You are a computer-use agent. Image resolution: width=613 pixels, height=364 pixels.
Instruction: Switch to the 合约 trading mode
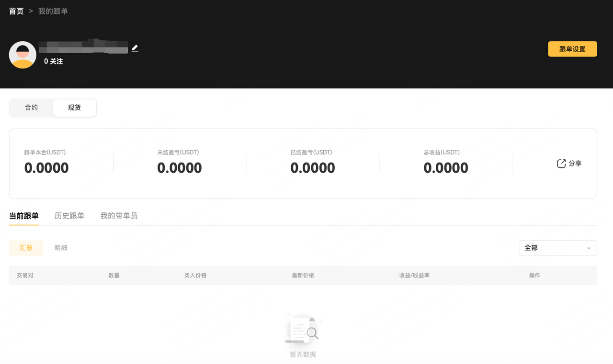[32, 108]
